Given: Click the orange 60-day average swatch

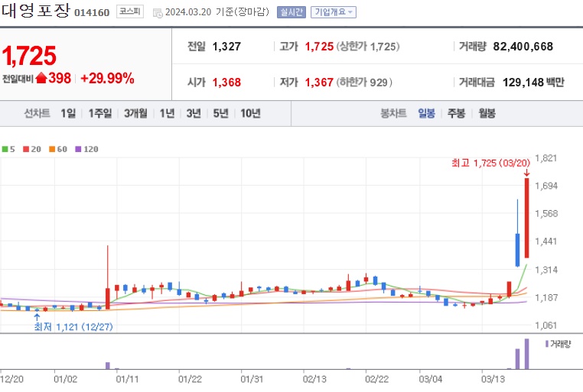Looking at the screenshot, I should [52, 149].
